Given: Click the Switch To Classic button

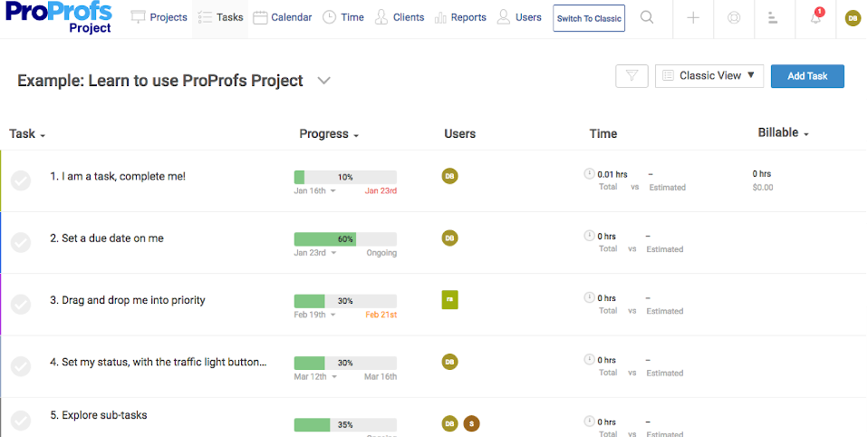Looking at the screenshot, I should click(x=589, y=18).
